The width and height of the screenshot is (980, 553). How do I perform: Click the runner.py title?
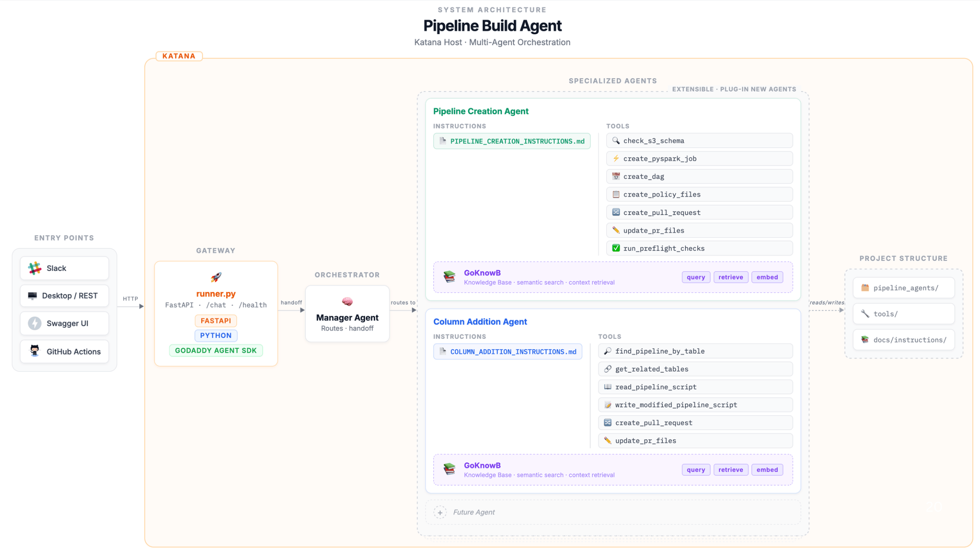(x=216, y=294)
